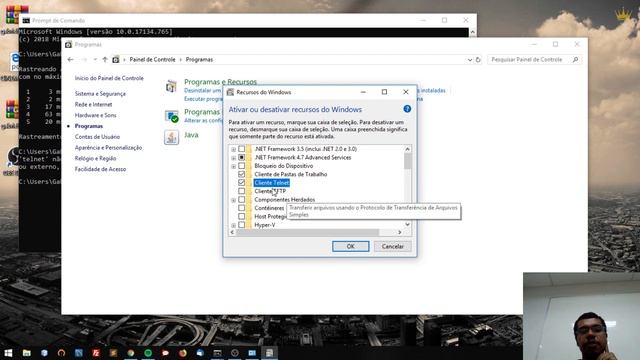Image resolution: width=640 pixels, height=360 pixels.
Task: Go forward in the Programas window
Action: tap(84, 60)
